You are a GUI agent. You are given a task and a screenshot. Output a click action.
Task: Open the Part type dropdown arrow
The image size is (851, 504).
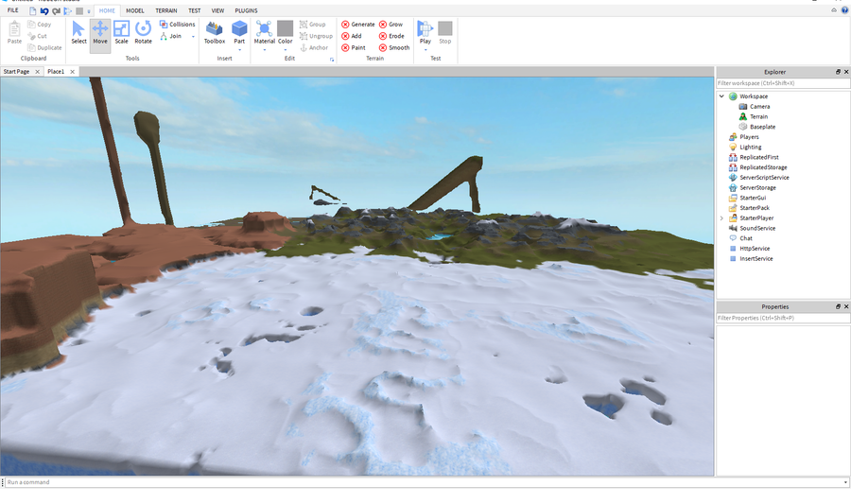pos(239,50)
